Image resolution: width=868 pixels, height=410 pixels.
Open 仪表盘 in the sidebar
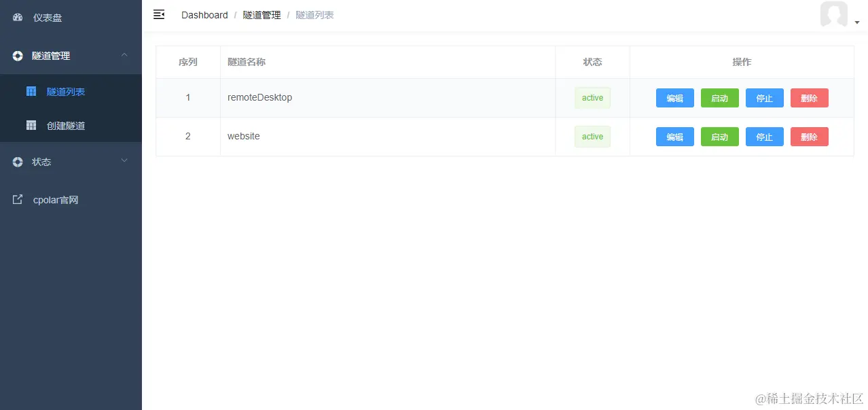pos(71,18)
